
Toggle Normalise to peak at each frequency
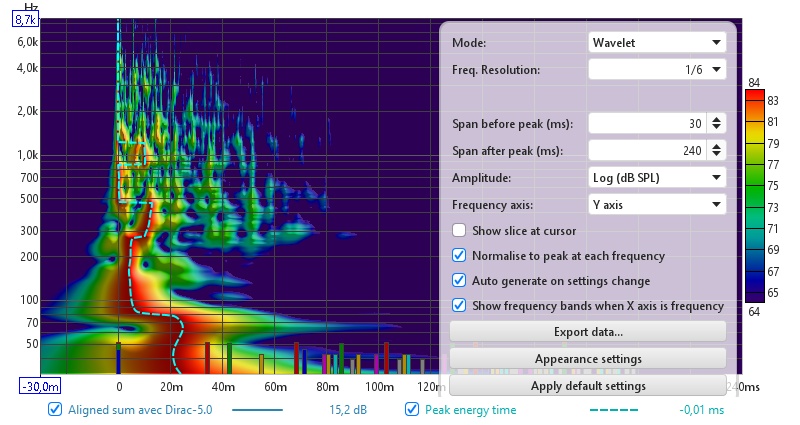[x=459, y=255]
